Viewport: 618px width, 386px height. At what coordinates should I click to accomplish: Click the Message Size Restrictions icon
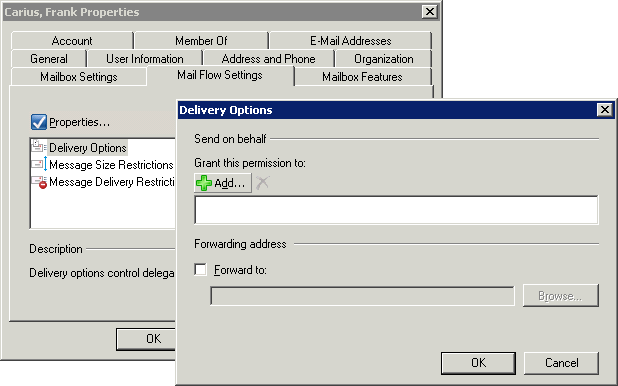click(x=39, y=164)
